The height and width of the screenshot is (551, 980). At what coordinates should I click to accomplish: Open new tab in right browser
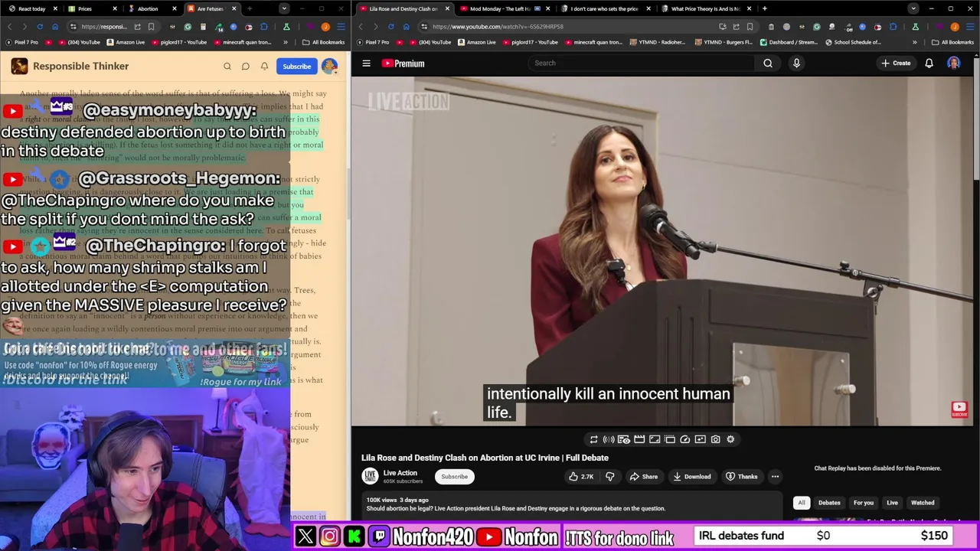[x=764, y=8]
